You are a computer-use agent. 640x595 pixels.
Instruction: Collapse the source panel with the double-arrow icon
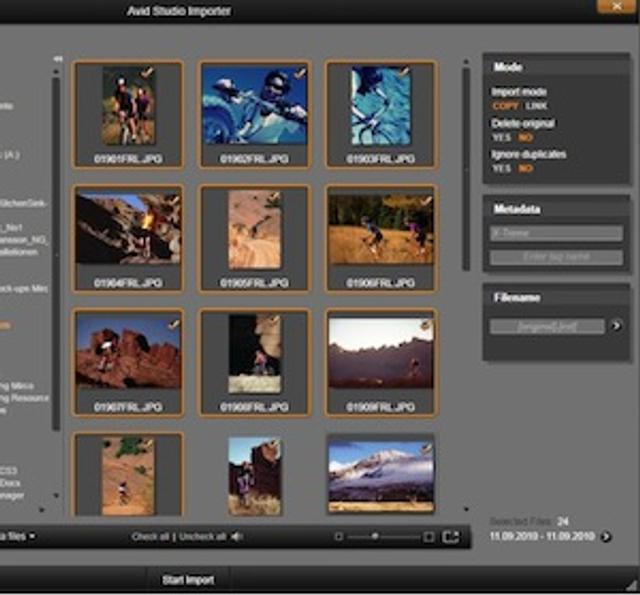pos(58,59)
